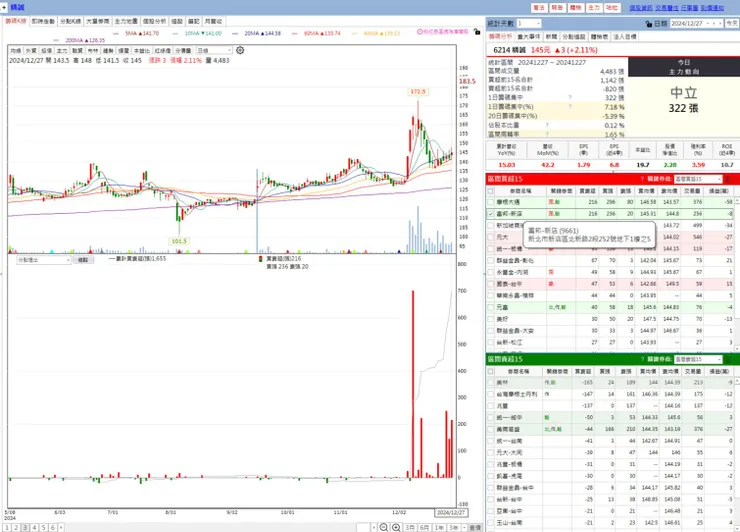Open the 個股分析 tab
The width and height of the screenshot is (740, 532).
point(154,21)
